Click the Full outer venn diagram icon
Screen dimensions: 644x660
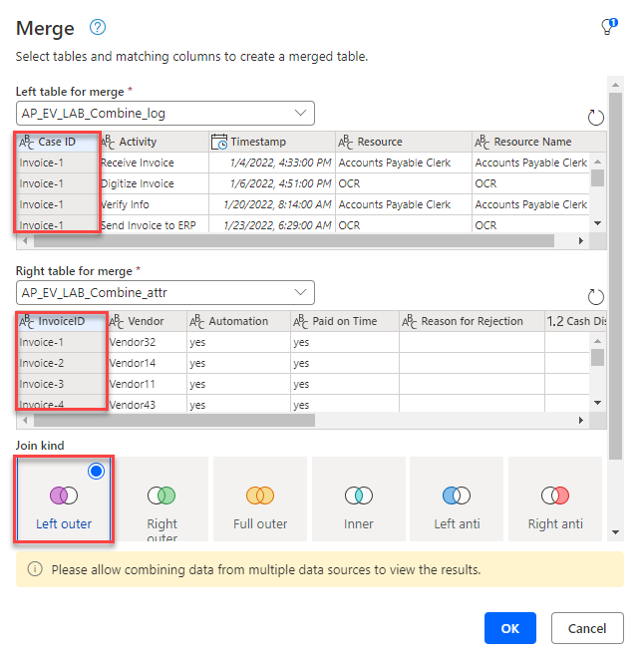click(x=260, y=495)
